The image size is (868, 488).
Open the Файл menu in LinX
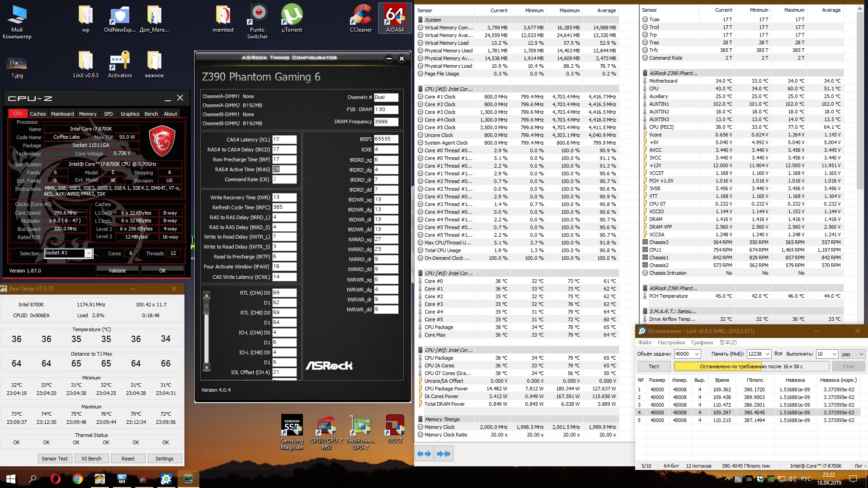tap(645, 343)
